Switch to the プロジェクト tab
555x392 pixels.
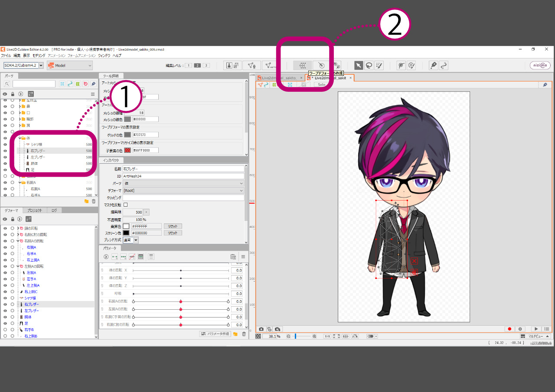tap(35, 210)
